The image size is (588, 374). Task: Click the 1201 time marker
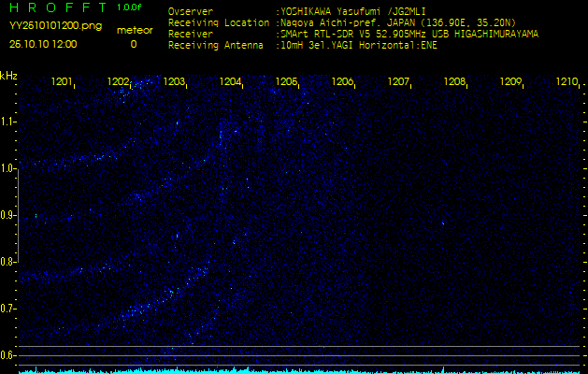[62, 81]
